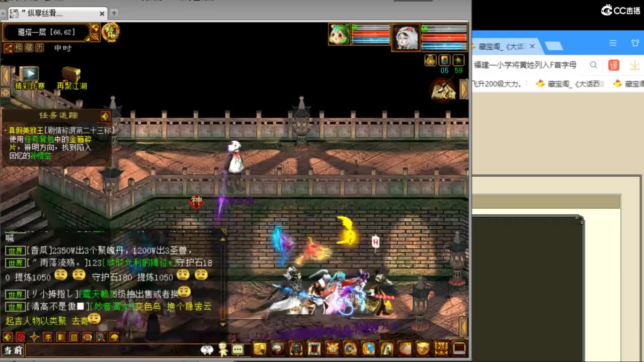Click the white horse mount icon
The height and width of the screenshot is (362, 644).
pos(386,348)
